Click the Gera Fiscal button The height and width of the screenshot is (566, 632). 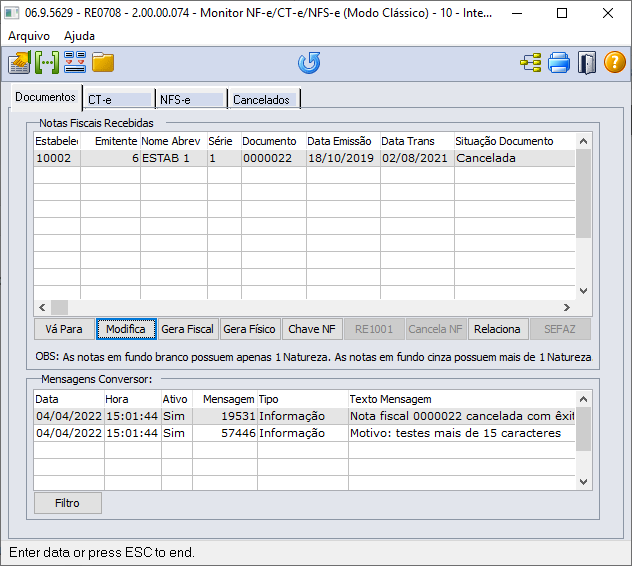pyautogui.click(x=187, y=329)
